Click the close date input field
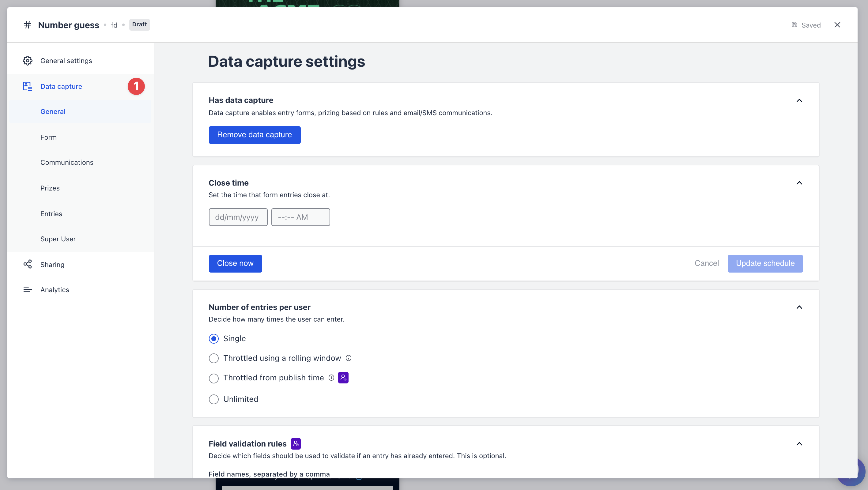The height and width of the screenshot is (490, 868). pyautogui.click(x=238, y=217)
